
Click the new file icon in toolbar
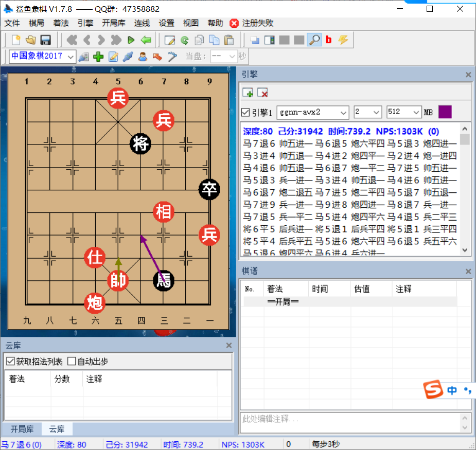click(x=16, y=40)
